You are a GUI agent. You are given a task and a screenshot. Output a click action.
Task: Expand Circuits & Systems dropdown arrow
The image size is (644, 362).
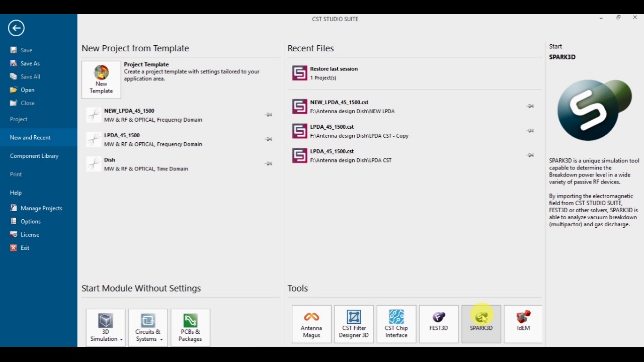[x=162, y=339]
